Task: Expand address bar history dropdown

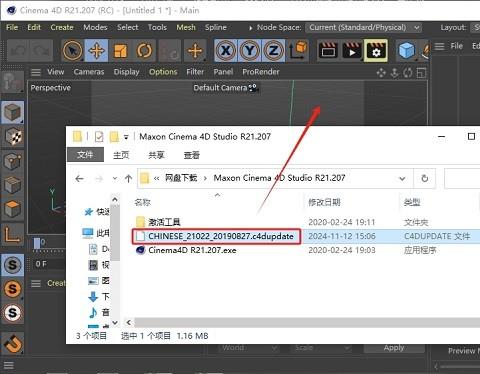Action: coord(402,179)
